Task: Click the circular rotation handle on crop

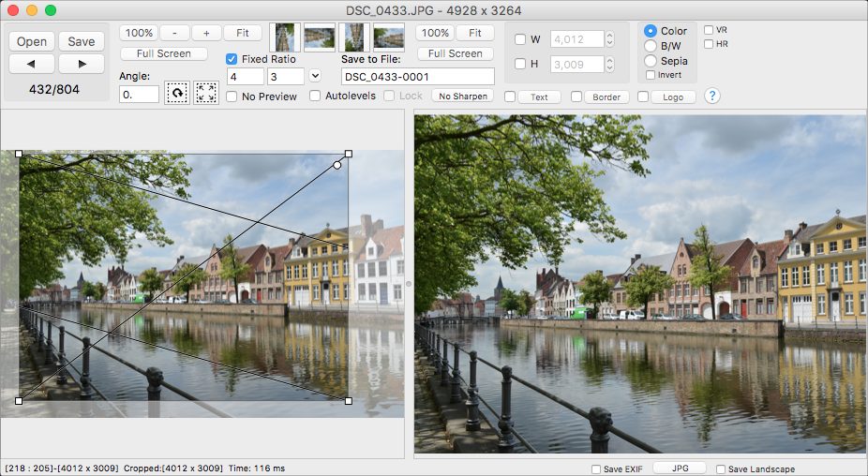Action: coord(337,165)
